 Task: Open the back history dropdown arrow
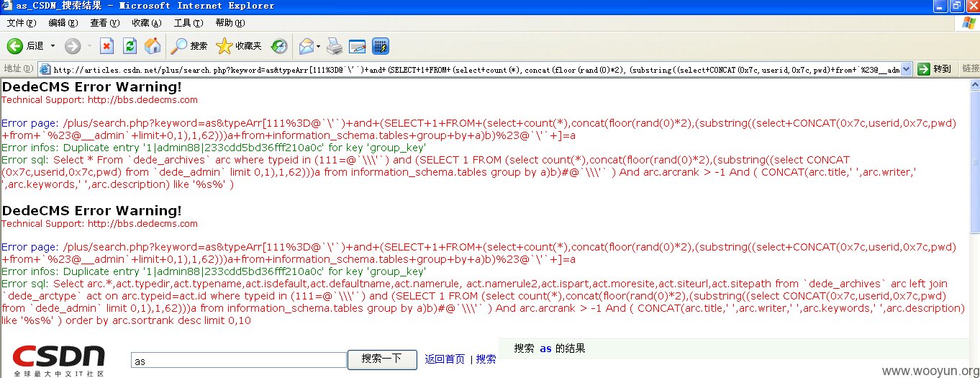coord(53,46)
